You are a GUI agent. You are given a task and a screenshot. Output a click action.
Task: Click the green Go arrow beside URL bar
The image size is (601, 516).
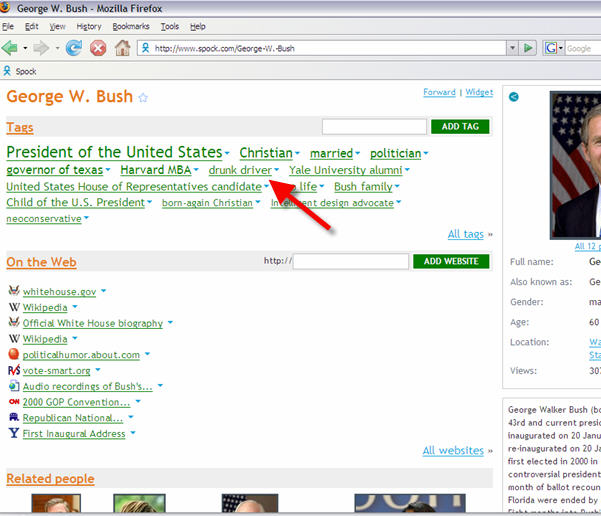tap(528, 48)
